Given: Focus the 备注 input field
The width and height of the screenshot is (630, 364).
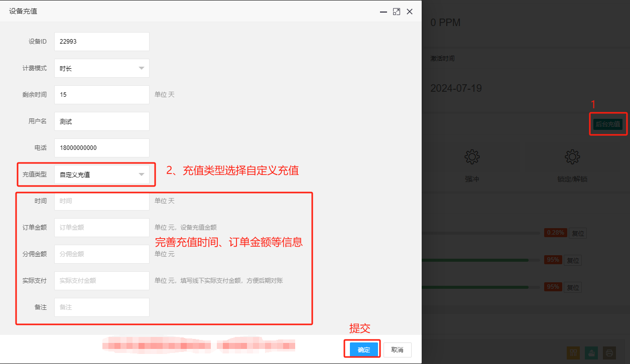Looking at the screenshot, I should 102,307.
